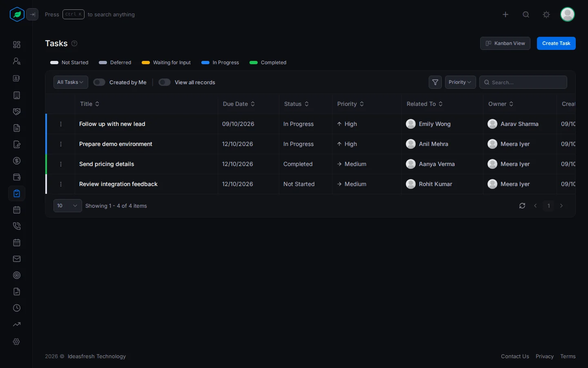
Task: Open the report chart-file sidebar icon
Action: click(17, 292)
